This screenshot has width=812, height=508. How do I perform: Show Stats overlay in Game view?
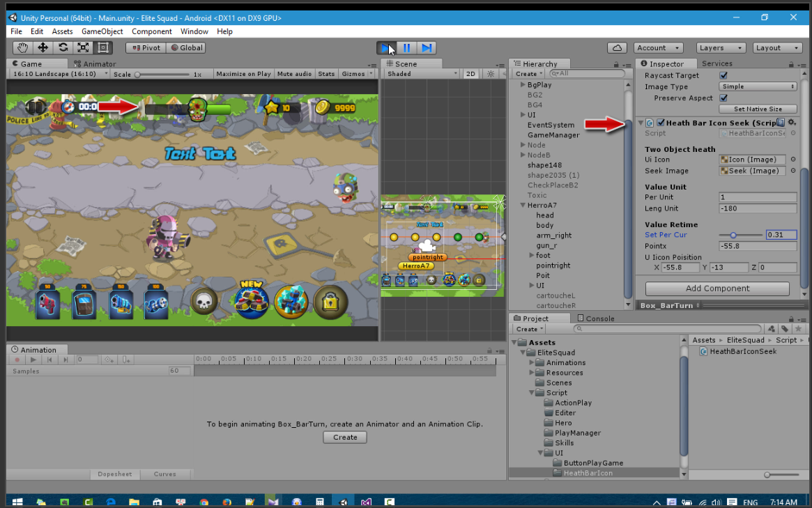click(326, 74)
